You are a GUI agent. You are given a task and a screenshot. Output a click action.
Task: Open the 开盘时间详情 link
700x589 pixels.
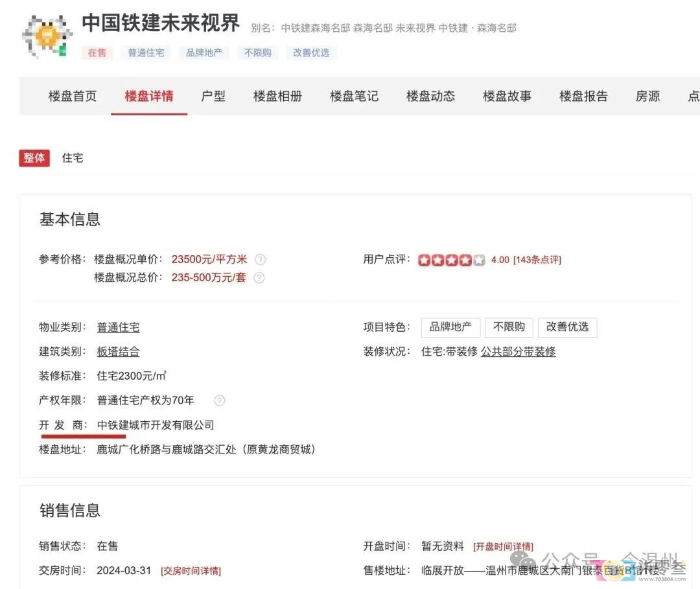(503, 547)
